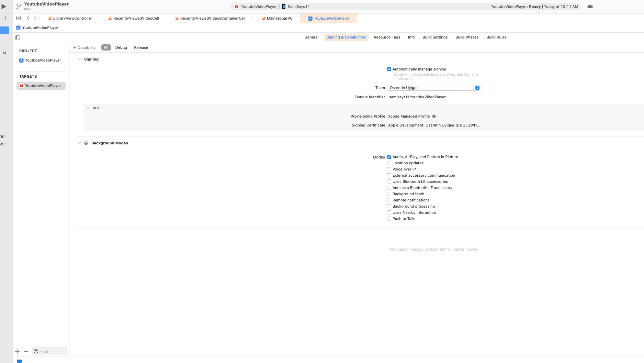
Task: Open the Team dropdown
Action: coord(477,88)
